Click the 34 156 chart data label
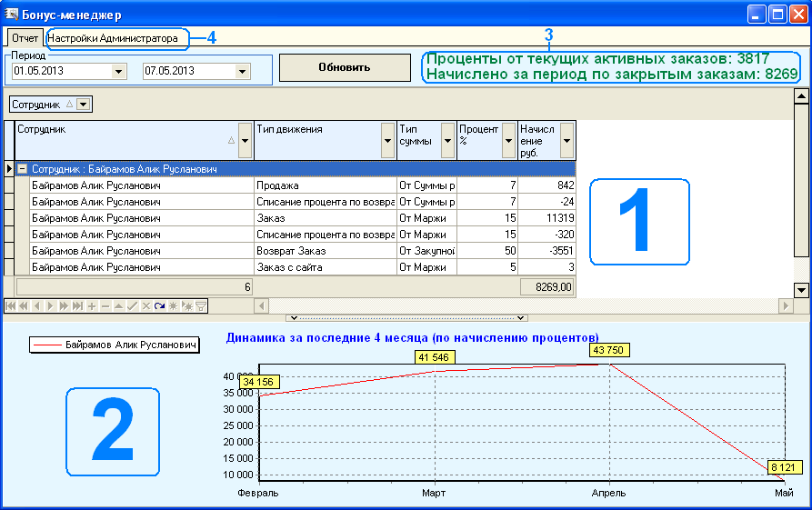This screenshot has width=812, height=510. 259,382
